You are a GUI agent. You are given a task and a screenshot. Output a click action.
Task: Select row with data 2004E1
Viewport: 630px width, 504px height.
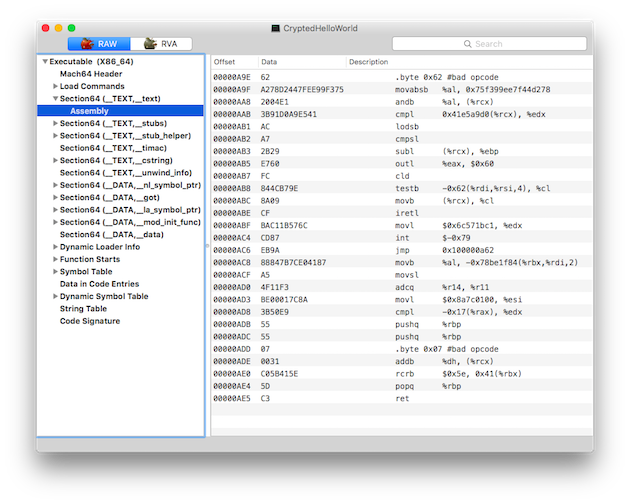point(402,102)
